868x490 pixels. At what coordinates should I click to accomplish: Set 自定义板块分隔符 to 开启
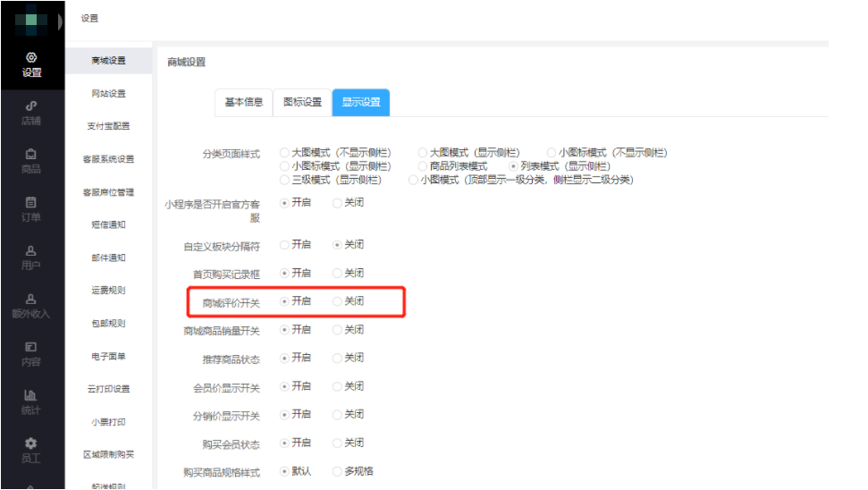[x=284, y=245]
